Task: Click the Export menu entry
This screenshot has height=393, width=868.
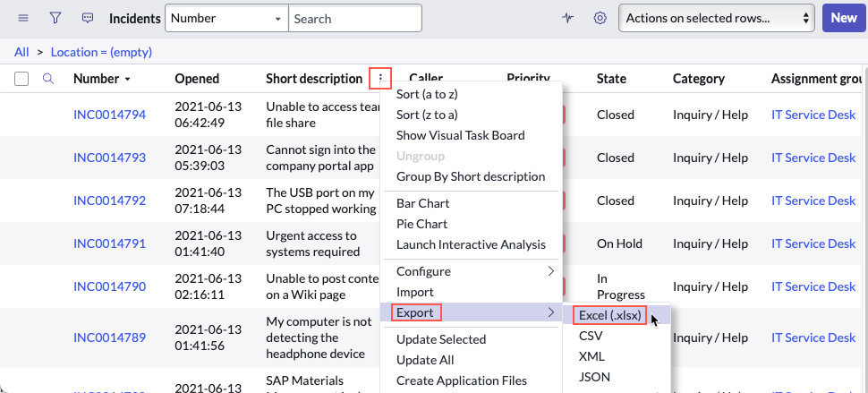Action: pos(416,312)
